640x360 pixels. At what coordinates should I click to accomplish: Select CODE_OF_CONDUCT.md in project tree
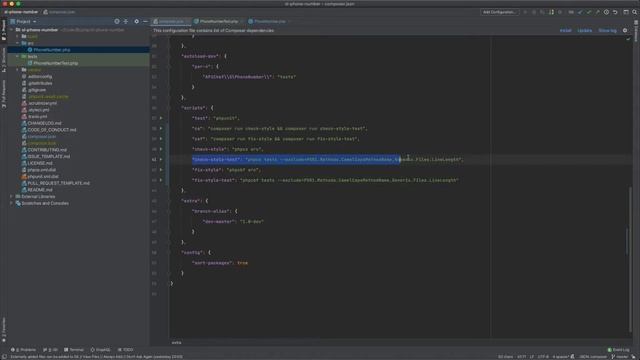(x=51, y=130)
